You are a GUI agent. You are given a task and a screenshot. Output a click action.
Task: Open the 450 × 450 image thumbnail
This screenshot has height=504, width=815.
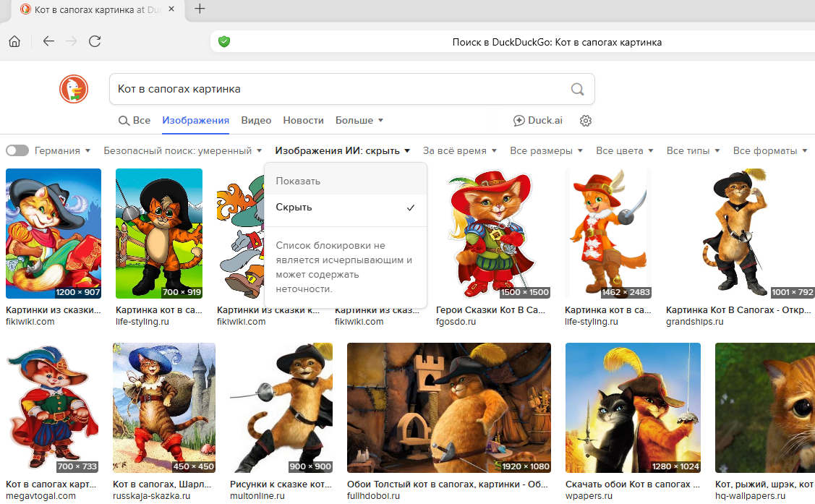(x=164, y=408)
